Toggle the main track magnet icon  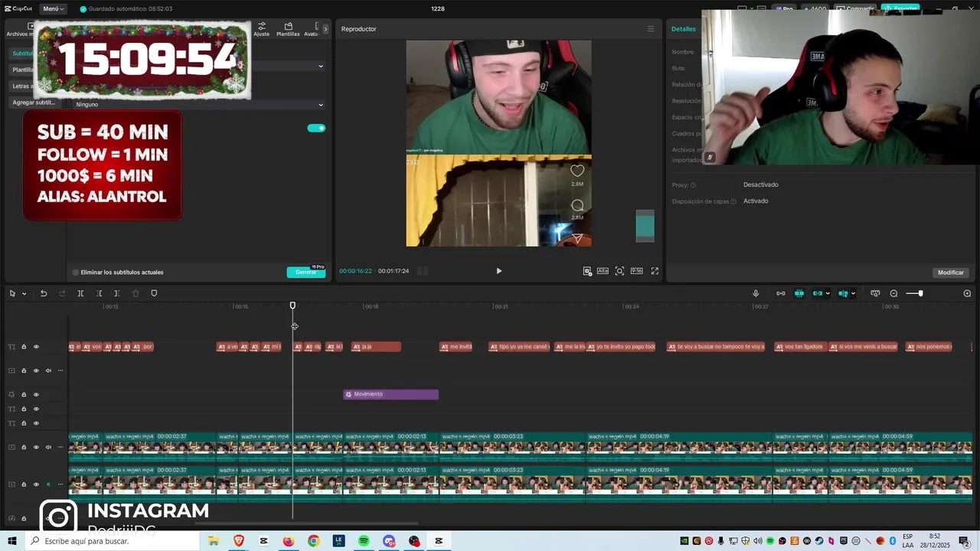781,293
